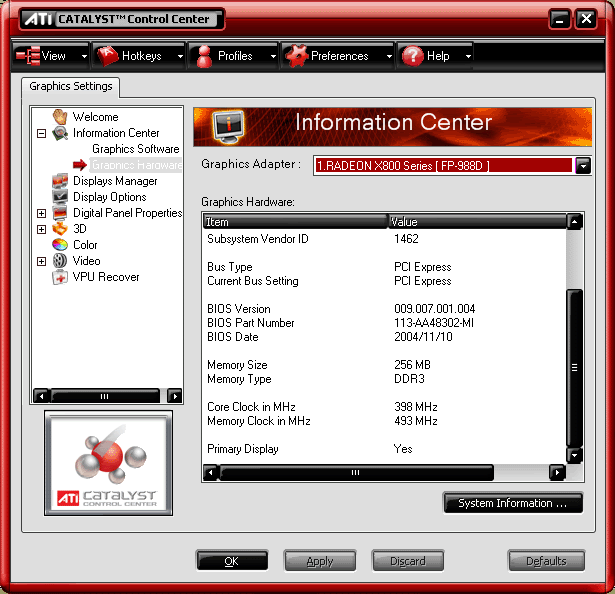
Task: Click the tree panel scroll left arrow
Action: (41, 396)
